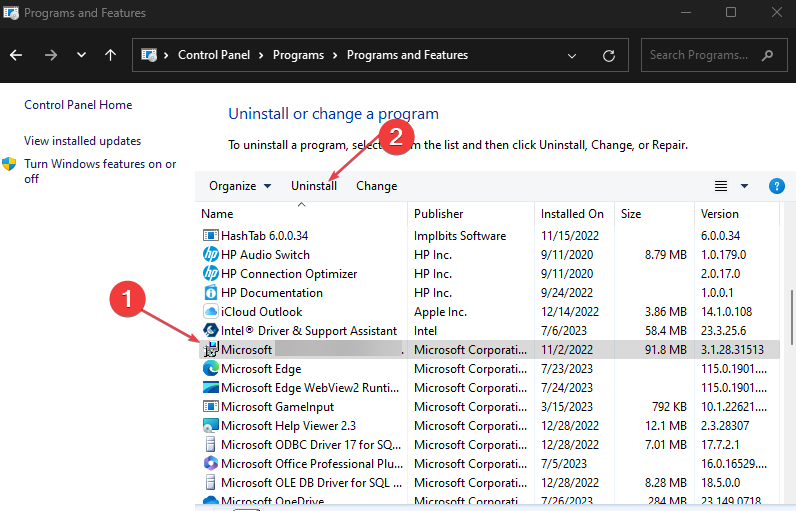Select the Microsoft GameInput icon
The height and width of the screenshot is (511, 796).
(x=210, y=406)
